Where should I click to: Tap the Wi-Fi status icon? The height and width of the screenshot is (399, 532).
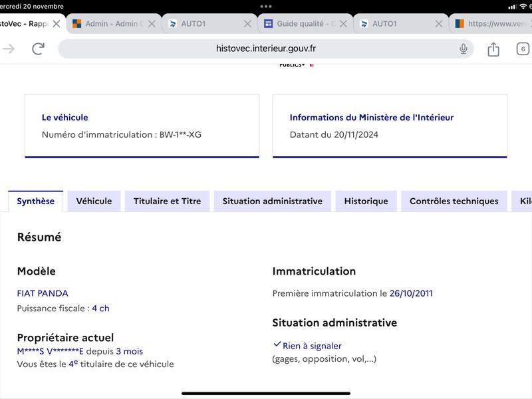[523, 7]
